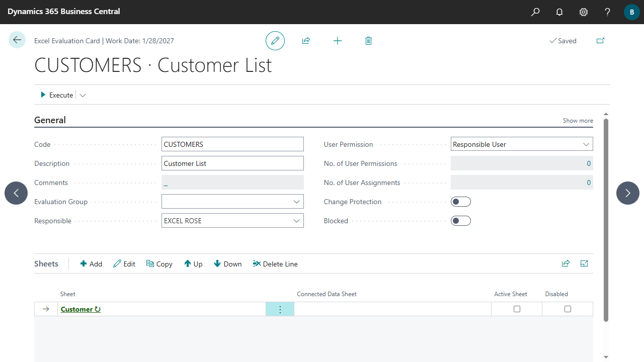Open the notifications bell
Screen dimensions: 644x362
click(x=559, y=12)
